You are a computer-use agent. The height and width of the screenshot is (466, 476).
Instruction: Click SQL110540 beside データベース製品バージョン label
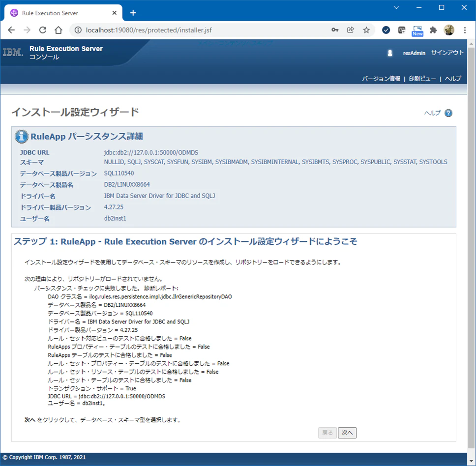[x=119, y=173]
